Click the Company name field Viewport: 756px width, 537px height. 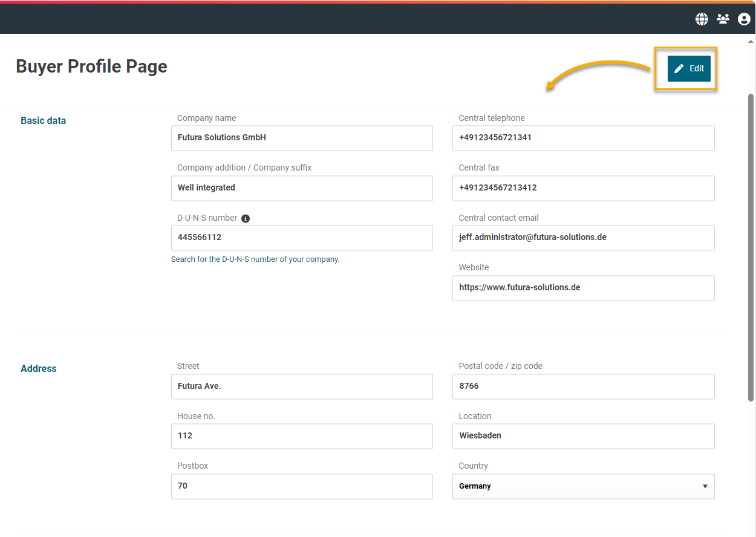302,138
